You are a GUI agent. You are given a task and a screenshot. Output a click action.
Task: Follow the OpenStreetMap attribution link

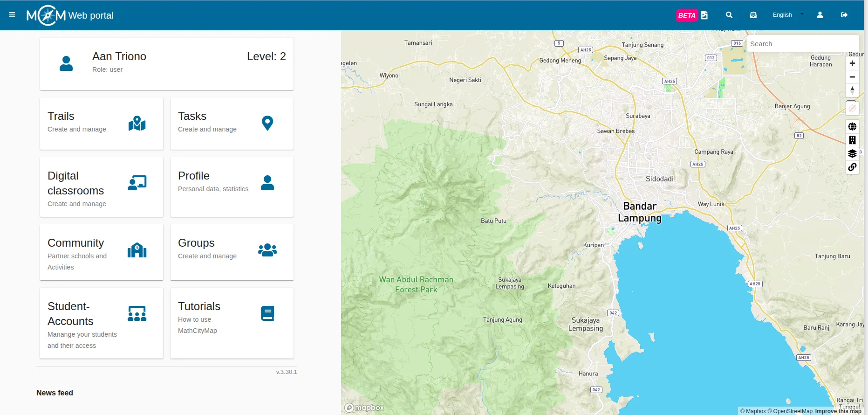tap(790, 411)
